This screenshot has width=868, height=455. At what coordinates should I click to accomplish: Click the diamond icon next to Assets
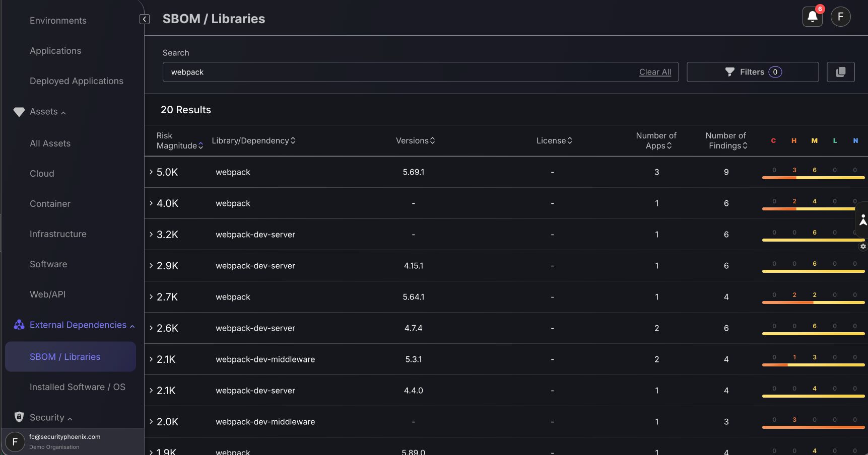(19, 112)
